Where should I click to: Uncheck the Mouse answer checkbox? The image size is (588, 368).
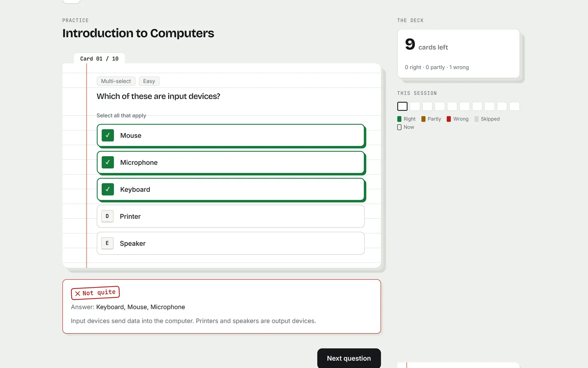pos(108,135)
